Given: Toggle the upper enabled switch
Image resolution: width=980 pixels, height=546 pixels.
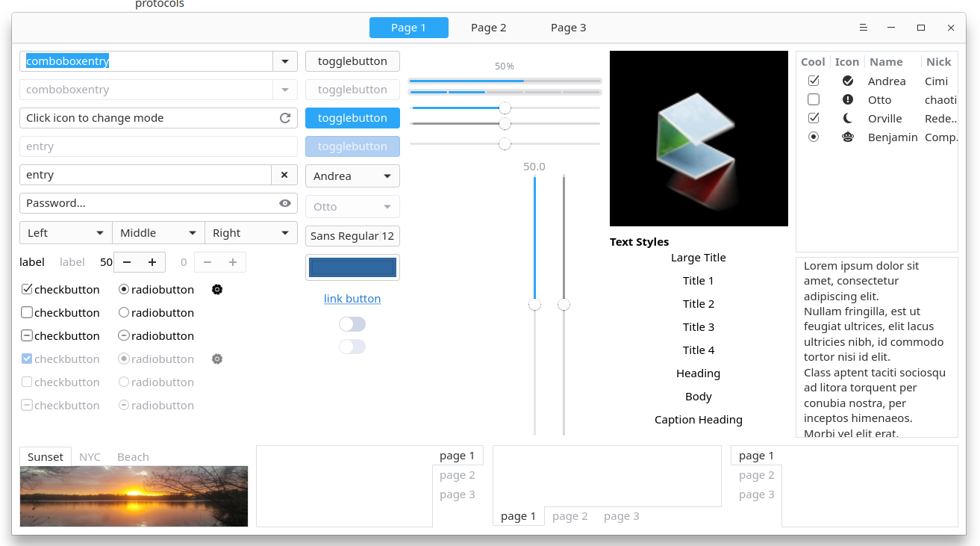Looking at the screenshot, I should tap(352, 323).
